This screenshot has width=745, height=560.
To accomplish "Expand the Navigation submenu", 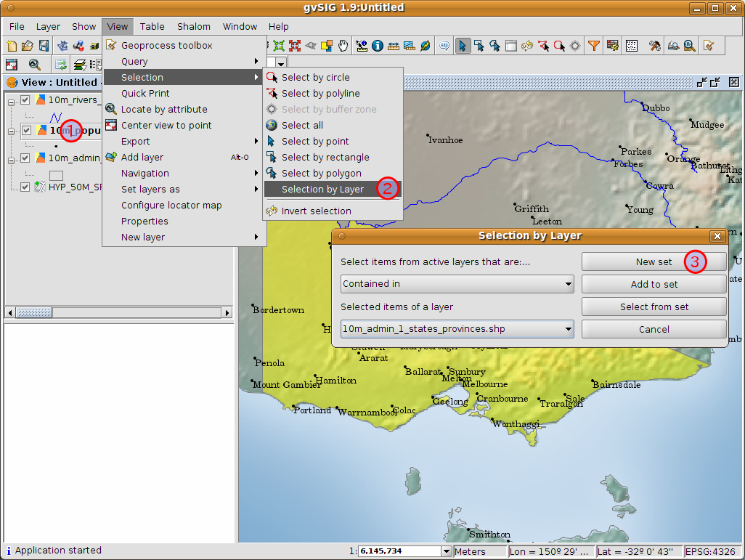I will 184,173.
